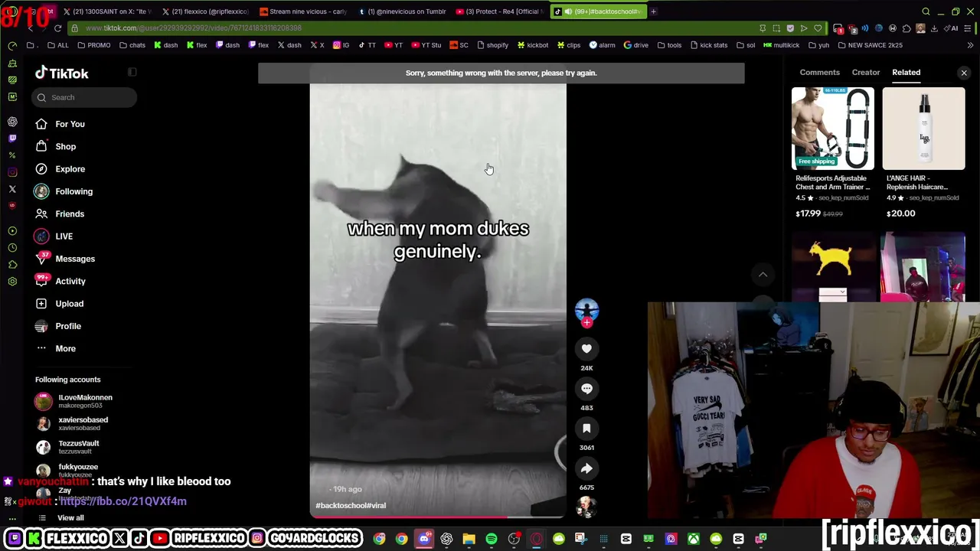Click the TikTok logo

62,73
